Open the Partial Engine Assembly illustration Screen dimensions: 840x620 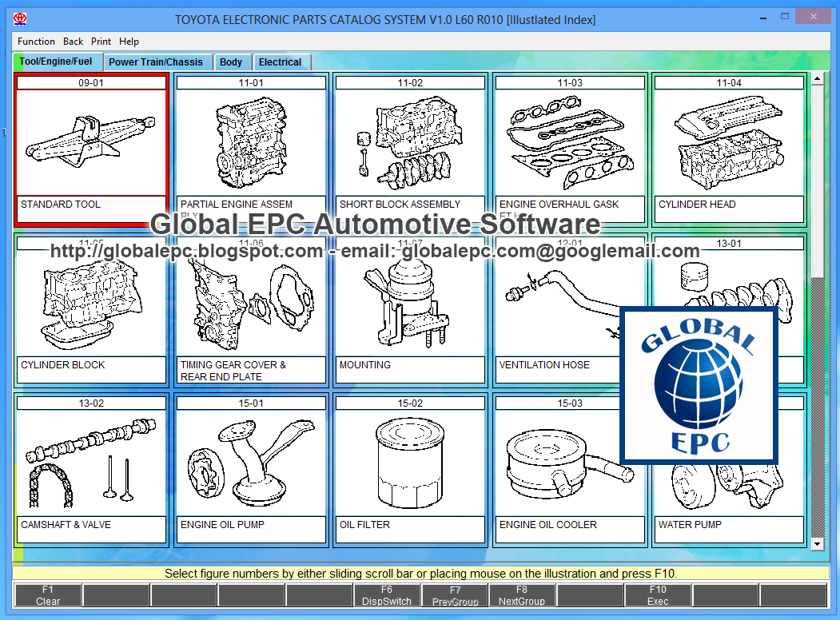click(x=251, y=142)
